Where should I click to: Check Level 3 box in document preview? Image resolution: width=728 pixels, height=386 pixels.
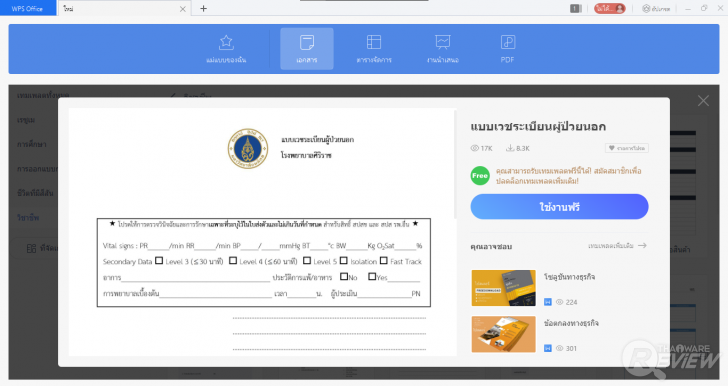tap(159, 261)
